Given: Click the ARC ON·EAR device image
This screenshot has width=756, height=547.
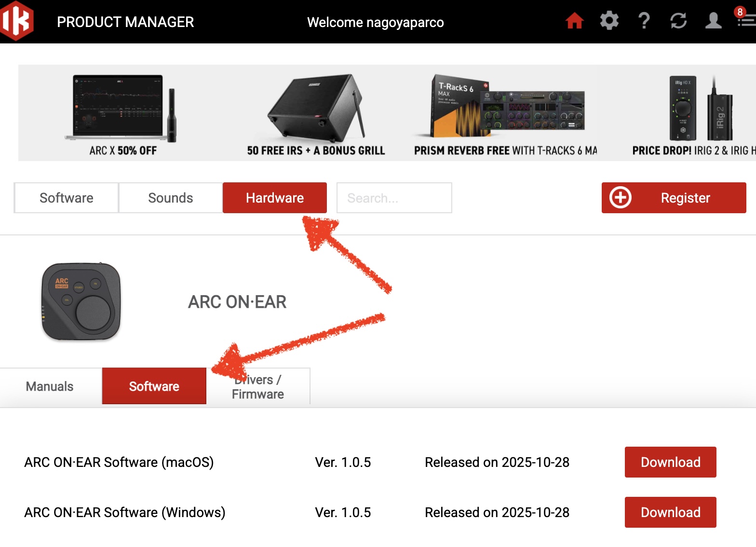Looking at the screenshot, I should coord(81,302).
